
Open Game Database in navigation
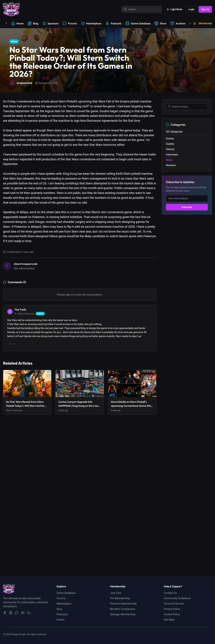click(x=138, y=24)
